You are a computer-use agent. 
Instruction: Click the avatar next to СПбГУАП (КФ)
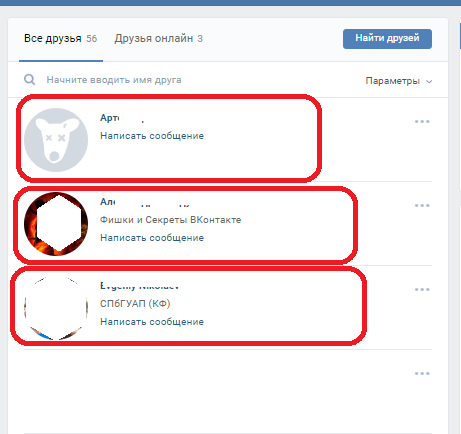(56, 308)
